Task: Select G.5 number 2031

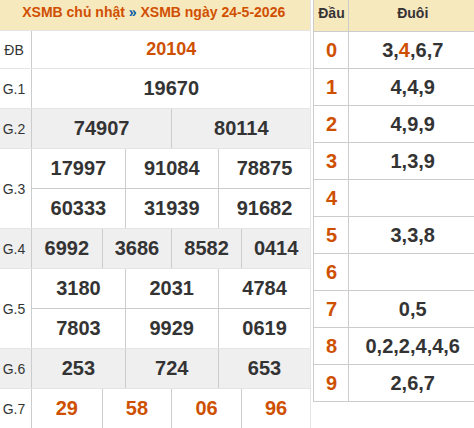Action: pyautogui.click(x=171, y=288)
